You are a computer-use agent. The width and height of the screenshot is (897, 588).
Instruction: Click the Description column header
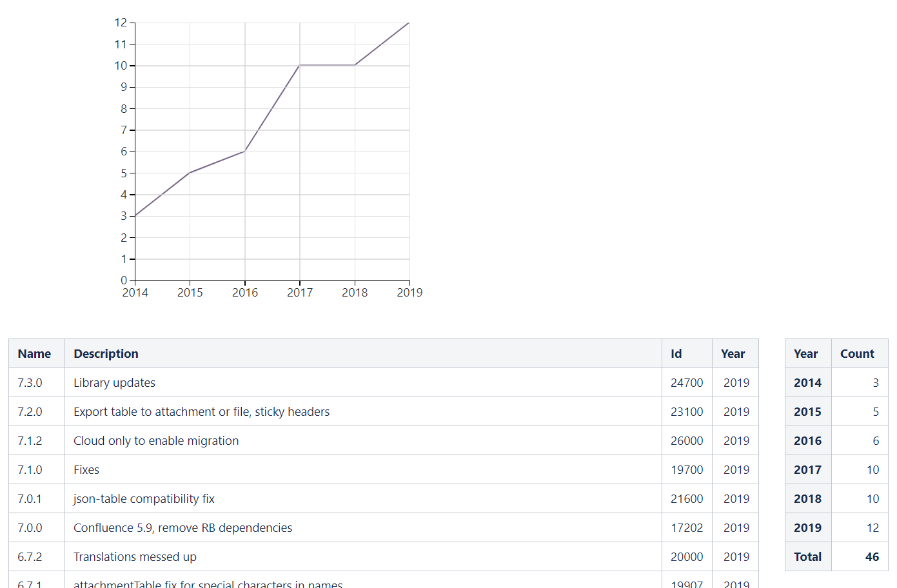point(106,353)
